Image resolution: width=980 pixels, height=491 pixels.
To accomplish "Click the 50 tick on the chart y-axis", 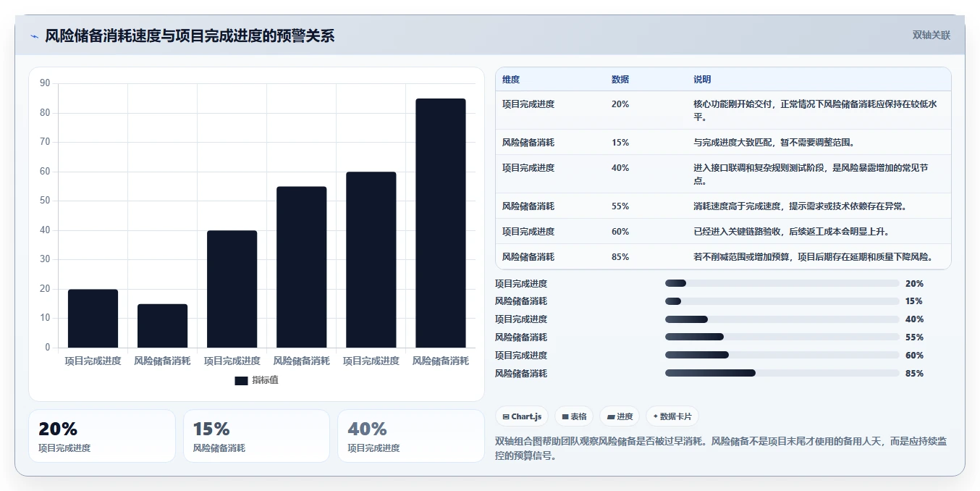I will [45, 201].
